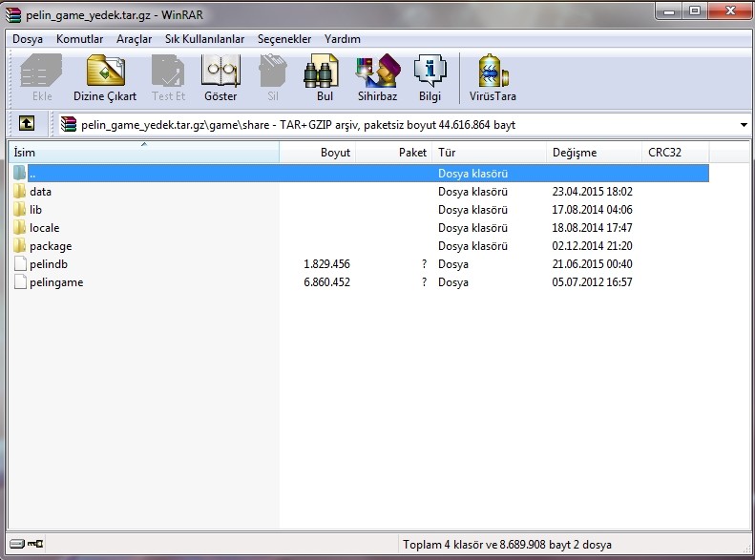Screen dimensions: 755x560
Task: Select the pelindb file icon
Action: click(x=20, y=263)
